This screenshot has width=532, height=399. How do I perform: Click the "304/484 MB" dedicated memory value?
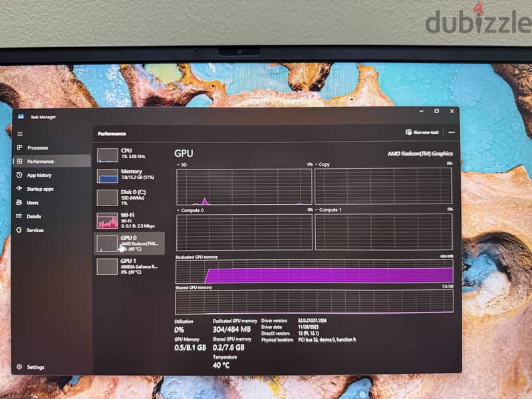231,329
